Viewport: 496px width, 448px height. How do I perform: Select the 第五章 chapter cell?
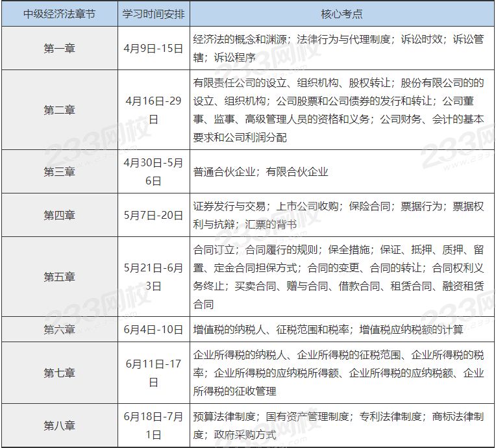coord(59,277)
